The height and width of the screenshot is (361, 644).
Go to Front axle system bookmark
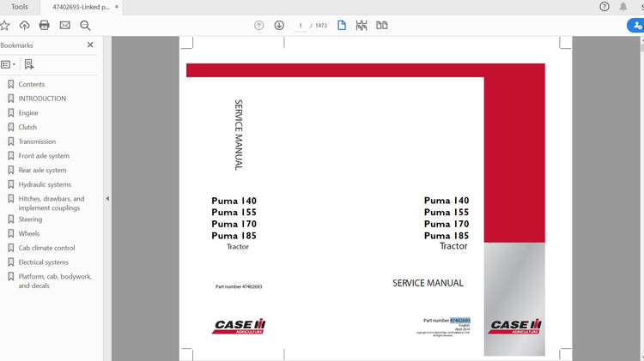click(x=44, y=156)
